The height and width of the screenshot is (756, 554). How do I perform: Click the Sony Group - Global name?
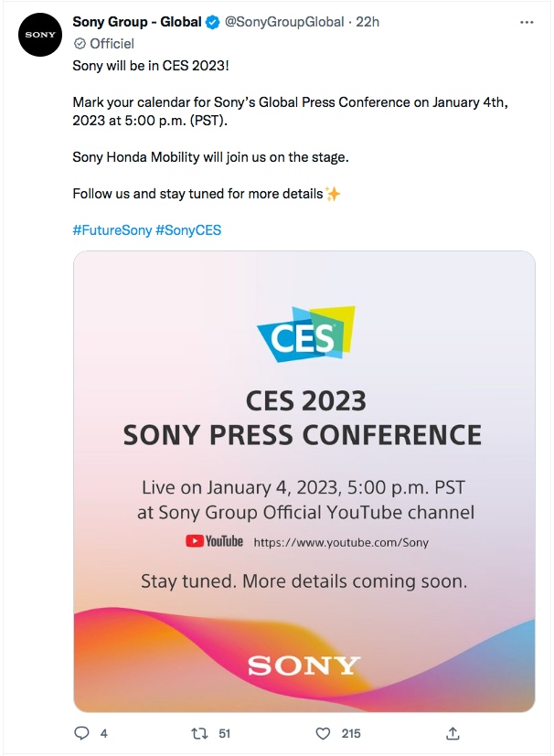tap(137, 22)
